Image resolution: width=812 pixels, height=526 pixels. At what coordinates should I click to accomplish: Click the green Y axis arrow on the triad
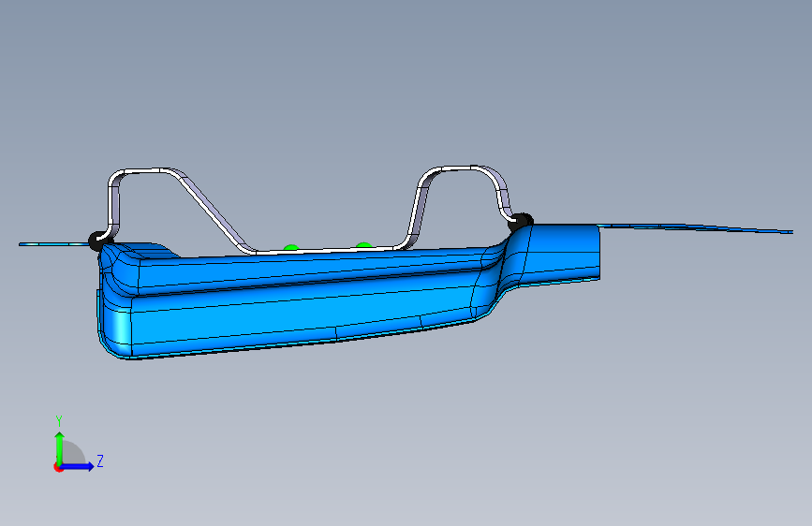(x=60, y=447)
